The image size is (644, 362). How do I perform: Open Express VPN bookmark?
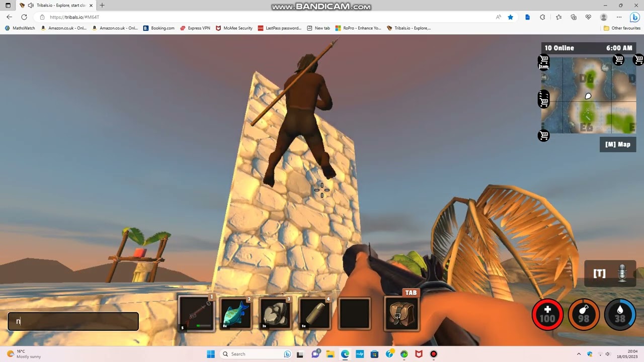[195, 28]
